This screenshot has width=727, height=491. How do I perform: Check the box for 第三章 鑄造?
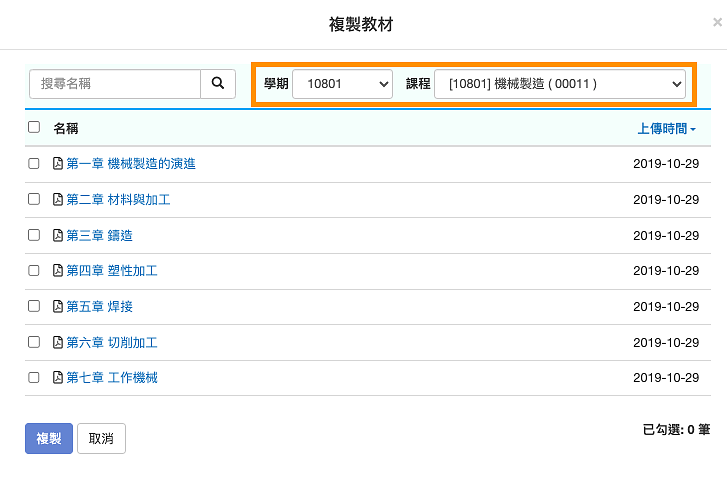[x=34, y=235]
